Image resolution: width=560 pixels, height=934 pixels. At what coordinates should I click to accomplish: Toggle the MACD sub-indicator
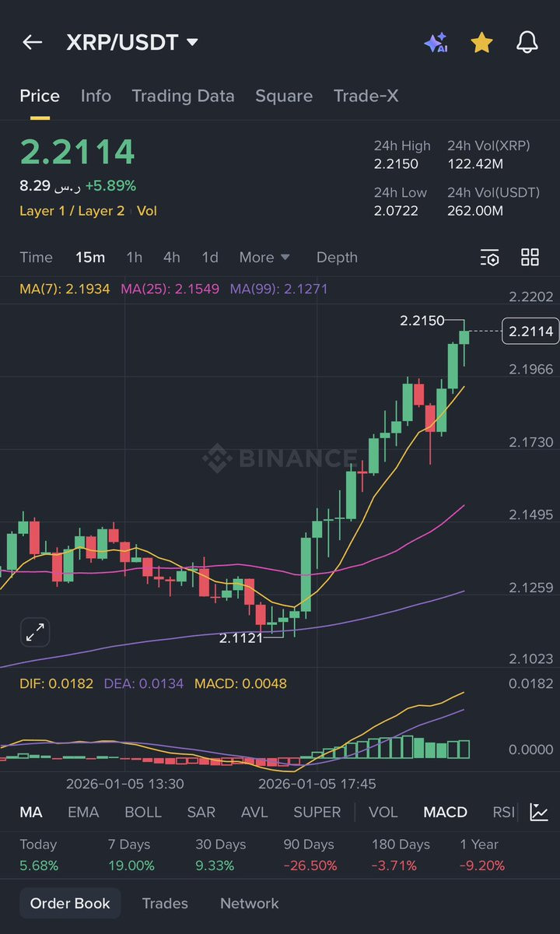click(x=445, y=813)
